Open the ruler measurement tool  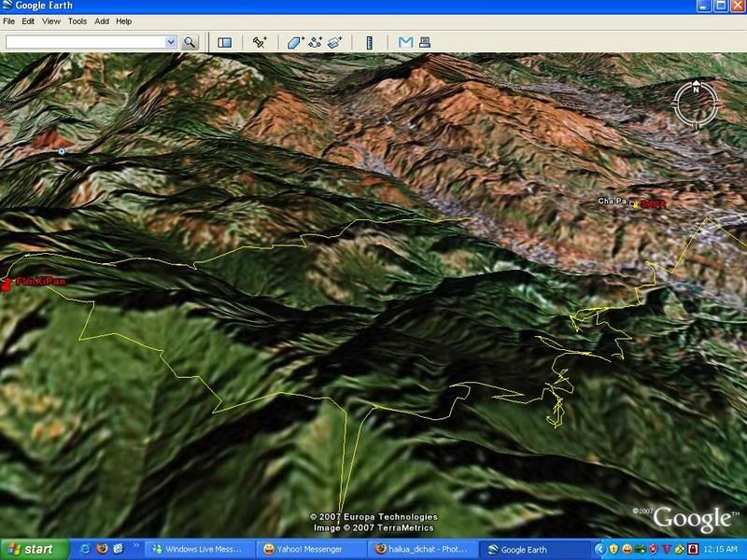pyautogui.click(x=369, y=42)
